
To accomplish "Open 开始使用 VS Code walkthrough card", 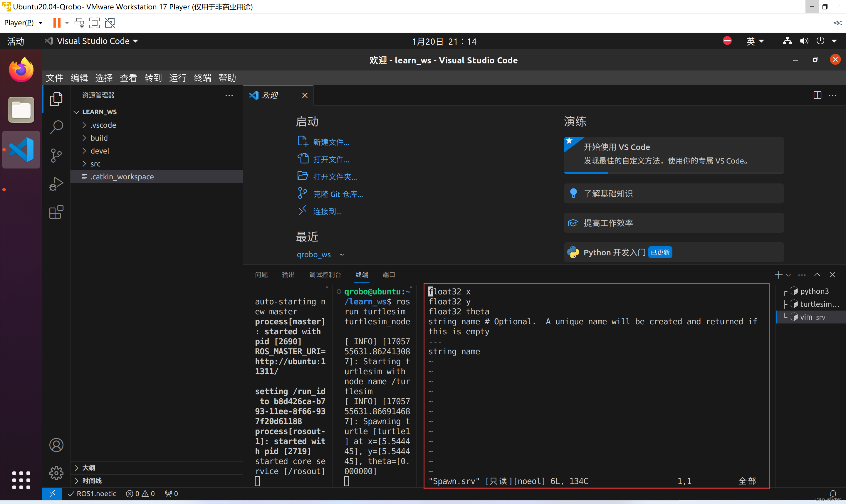I will click(673, 155).
